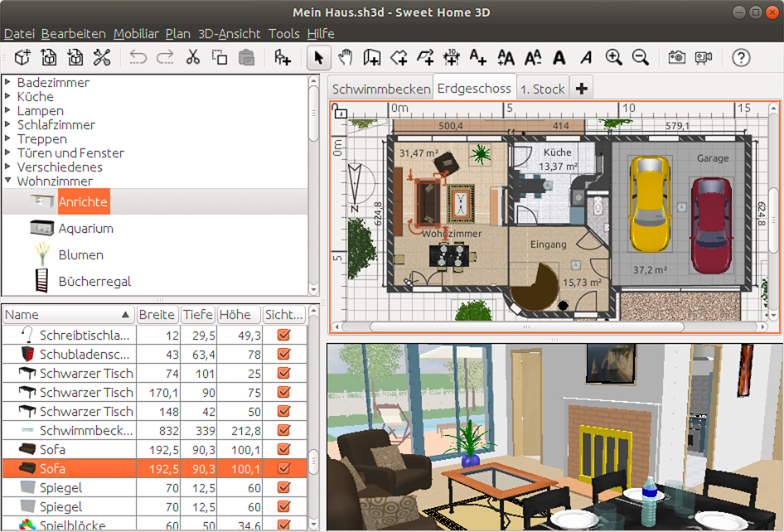Switch to the Schwimmbecken tab
Viewport: 784px width, 532px height.
(x=380, y=87)
